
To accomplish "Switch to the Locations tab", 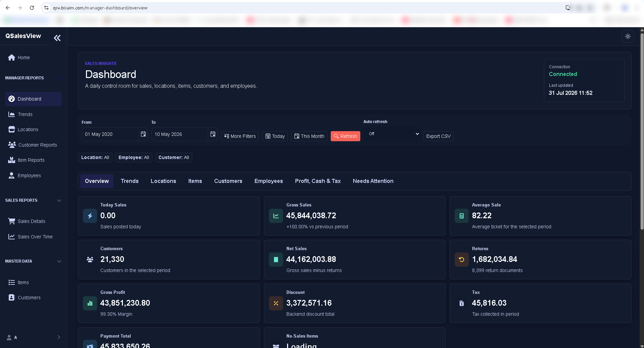I will 163,181.
